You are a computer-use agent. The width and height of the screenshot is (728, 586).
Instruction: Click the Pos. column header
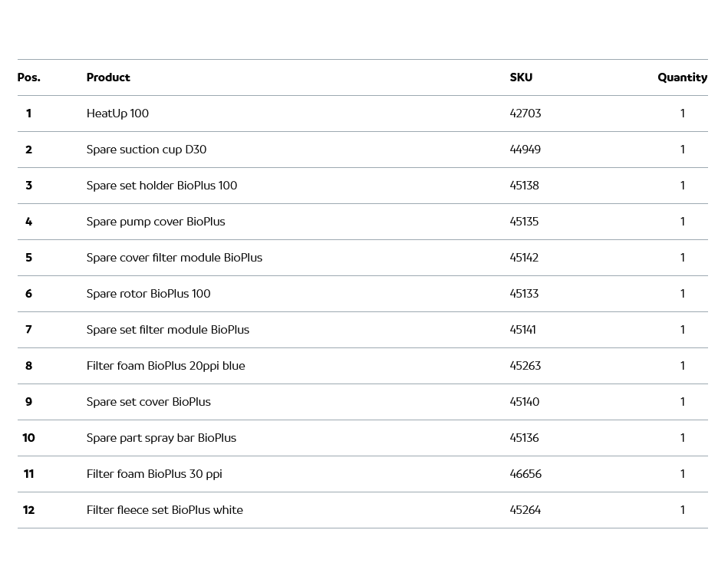point(29,77)
